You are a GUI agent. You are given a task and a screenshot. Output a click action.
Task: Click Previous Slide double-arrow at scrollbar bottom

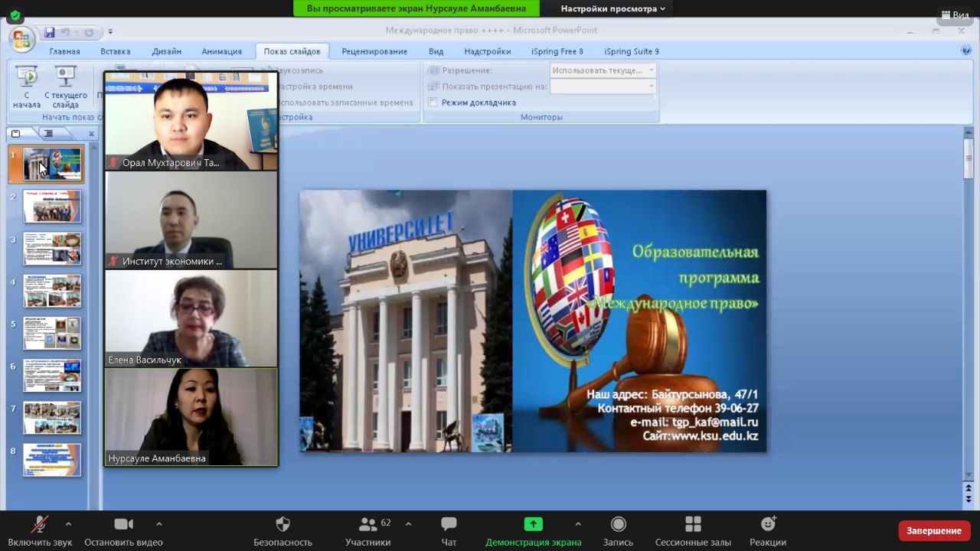pos(969,488)
